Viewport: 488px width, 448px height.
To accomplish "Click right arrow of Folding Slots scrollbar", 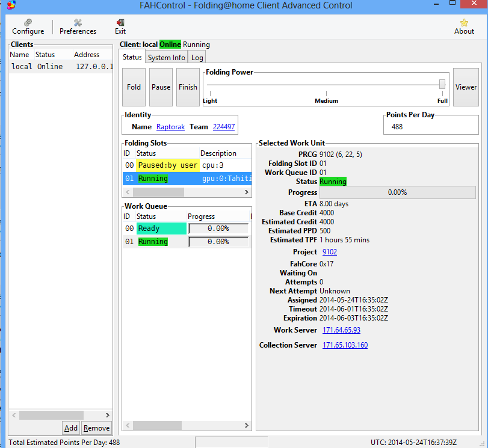I will pyautogui.click(x=247, y=192).
